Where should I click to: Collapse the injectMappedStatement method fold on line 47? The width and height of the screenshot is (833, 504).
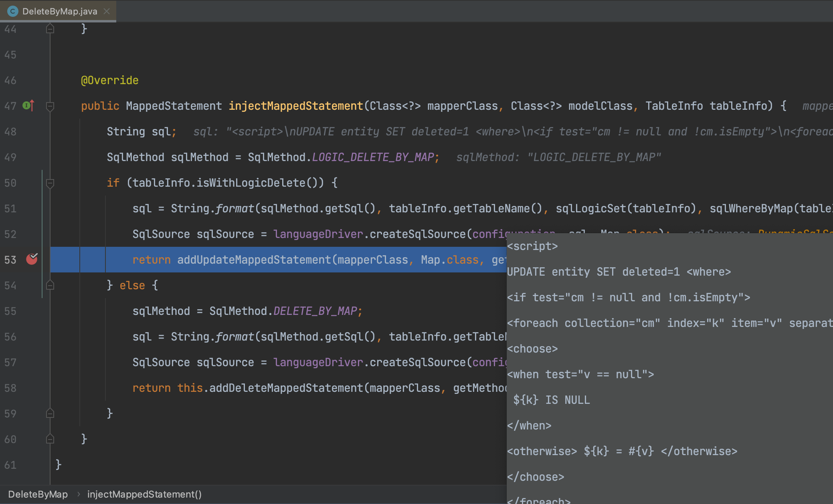click(x=50, y=106)
